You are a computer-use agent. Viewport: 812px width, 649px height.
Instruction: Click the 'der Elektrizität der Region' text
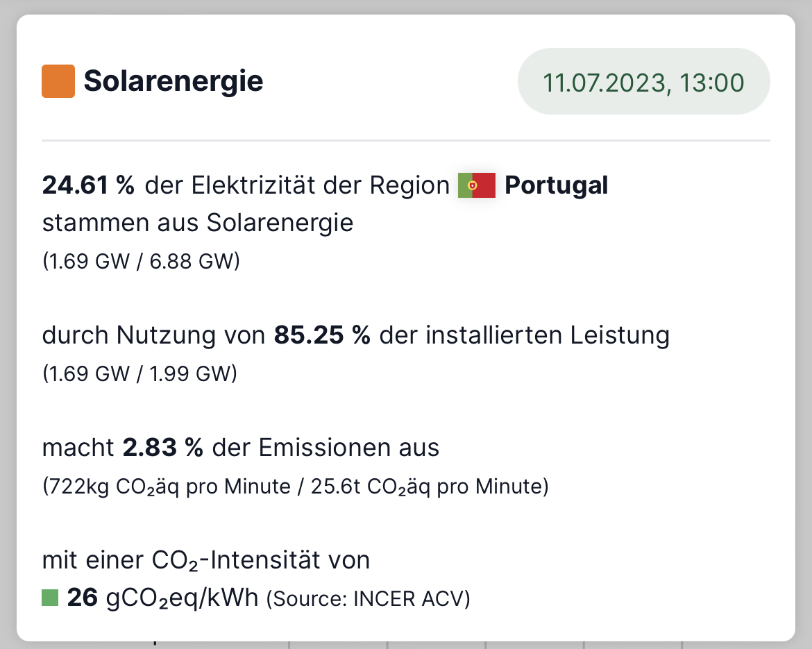point(297,185)
